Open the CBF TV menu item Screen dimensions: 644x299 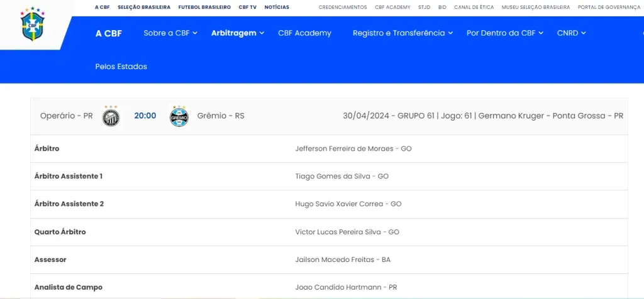(248, 8)
